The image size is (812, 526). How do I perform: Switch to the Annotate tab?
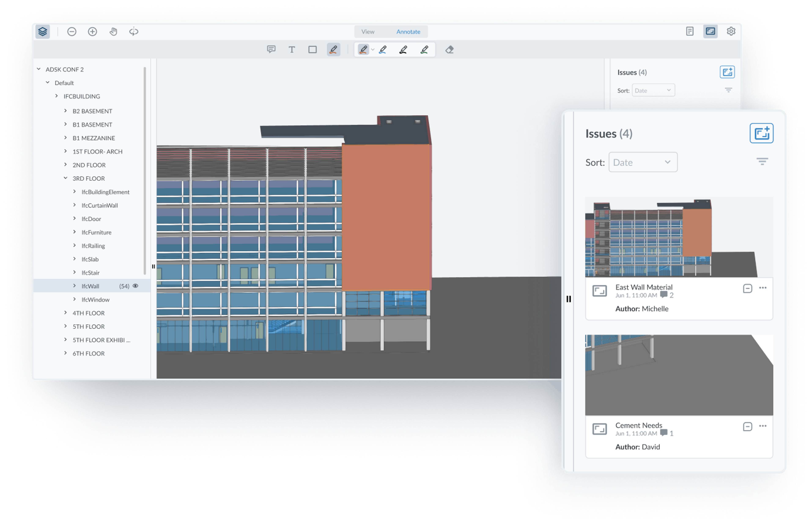408,32
